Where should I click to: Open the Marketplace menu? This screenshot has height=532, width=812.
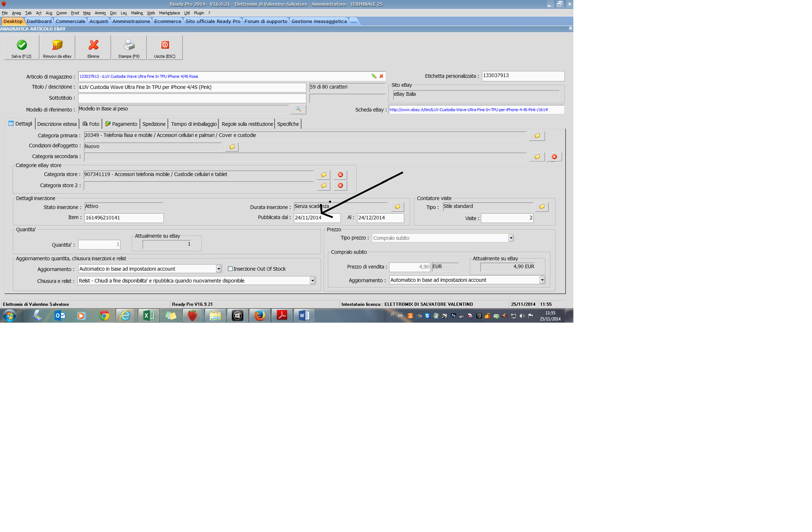[169, 13]
